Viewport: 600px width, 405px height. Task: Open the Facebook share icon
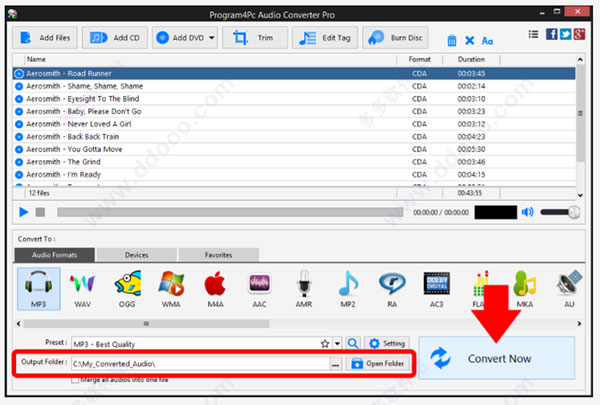tap(551, 34)
